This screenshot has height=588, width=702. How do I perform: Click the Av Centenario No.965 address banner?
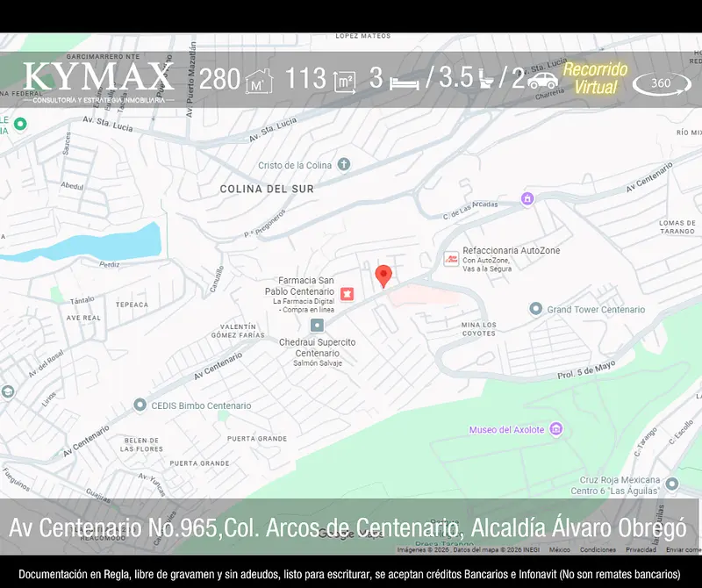click(x=347, y=527)
